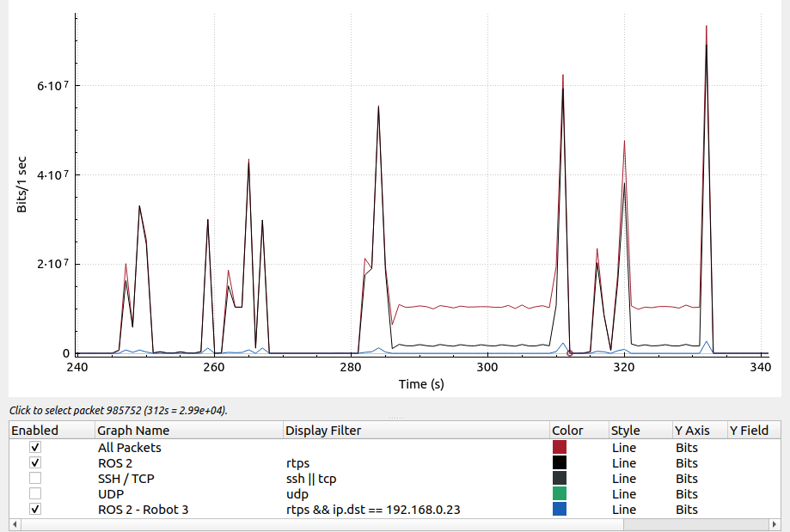Viewport: 790px width, 532px height.
Task: Select the rtps display filter cell
Action: coord(297,463)
